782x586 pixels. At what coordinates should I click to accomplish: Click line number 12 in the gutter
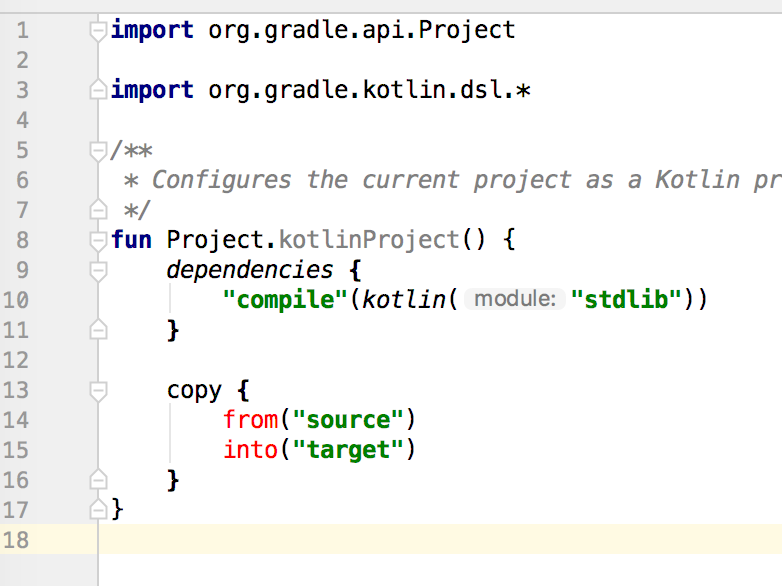(16, 360)
